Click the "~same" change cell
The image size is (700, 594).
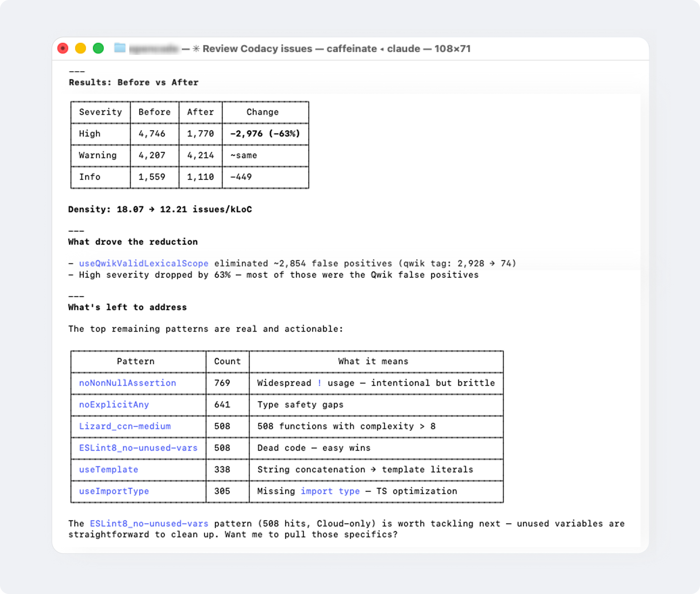[x=244, y=155]
